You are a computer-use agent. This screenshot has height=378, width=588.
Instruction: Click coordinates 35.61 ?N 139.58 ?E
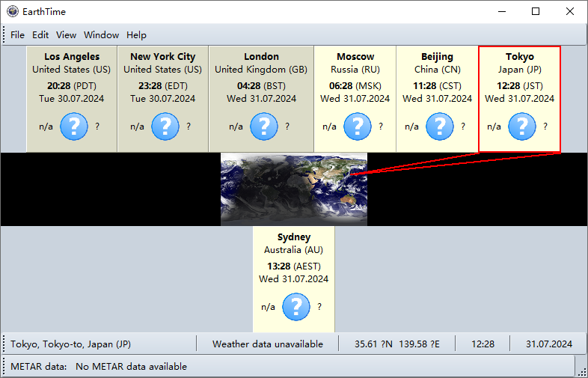coord(397,344)
